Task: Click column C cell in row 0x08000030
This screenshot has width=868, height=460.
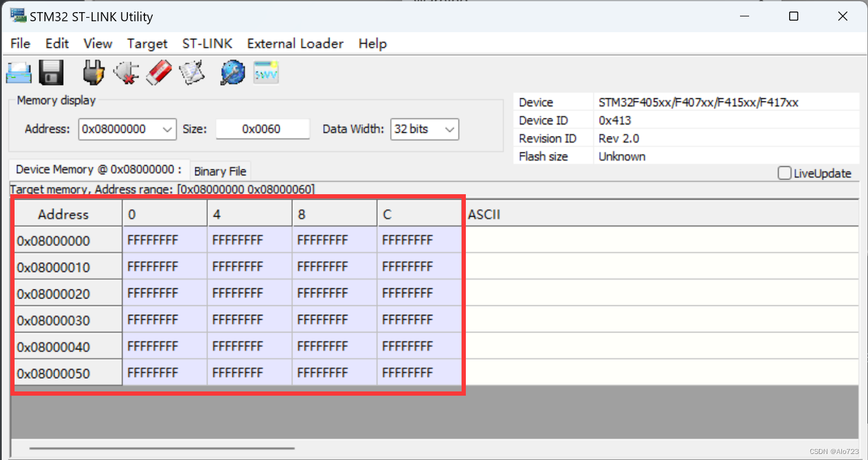Action: point(420,320)
